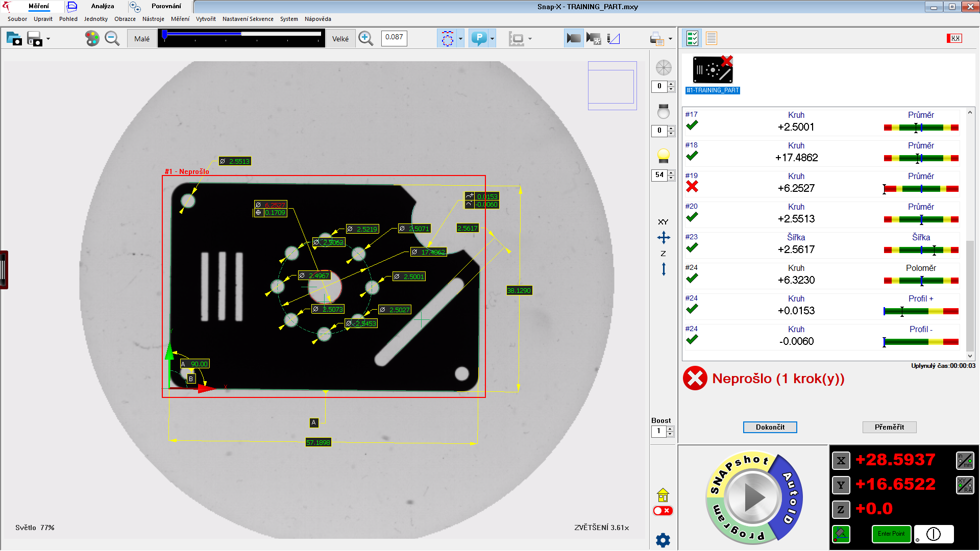The width and height of the screenshot is (980, 551).
Task: Click the ring light segment icon
Action: 664,67
